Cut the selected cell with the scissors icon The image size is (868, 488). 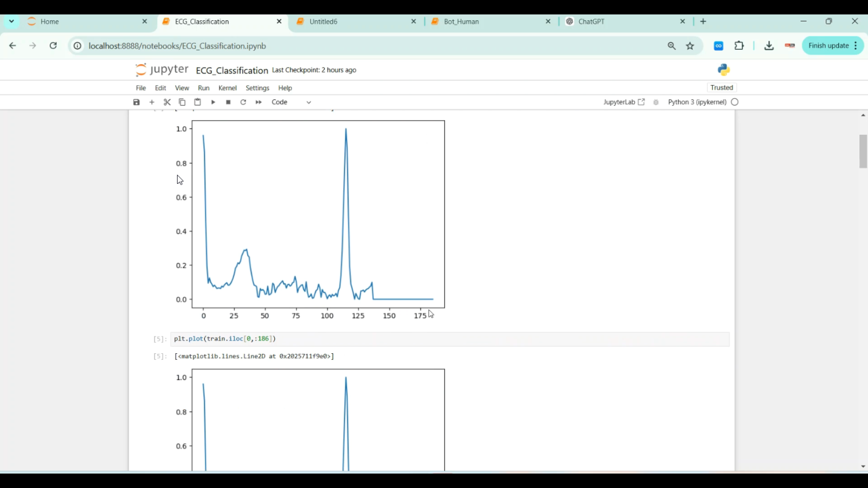pos(167,102)
